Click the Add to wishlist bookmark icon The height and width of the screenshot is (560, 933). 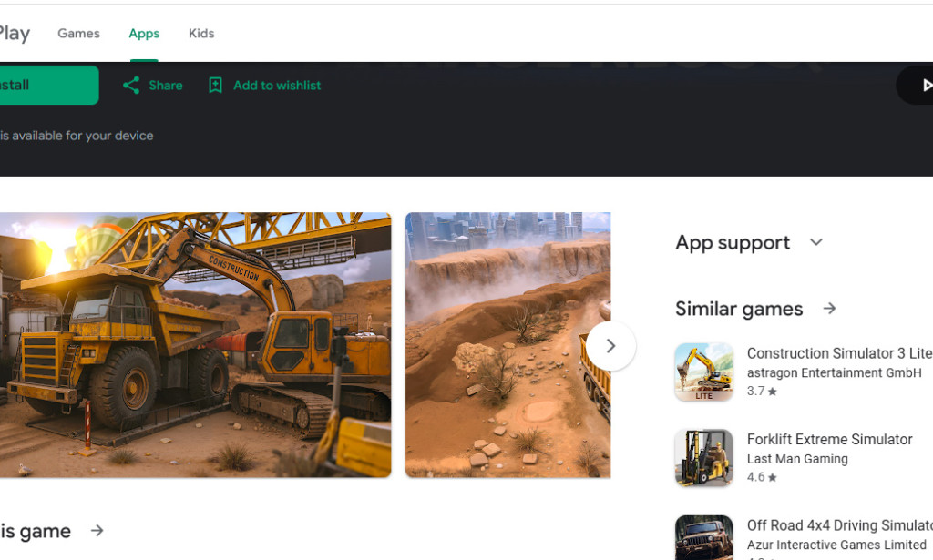(215, 86)
